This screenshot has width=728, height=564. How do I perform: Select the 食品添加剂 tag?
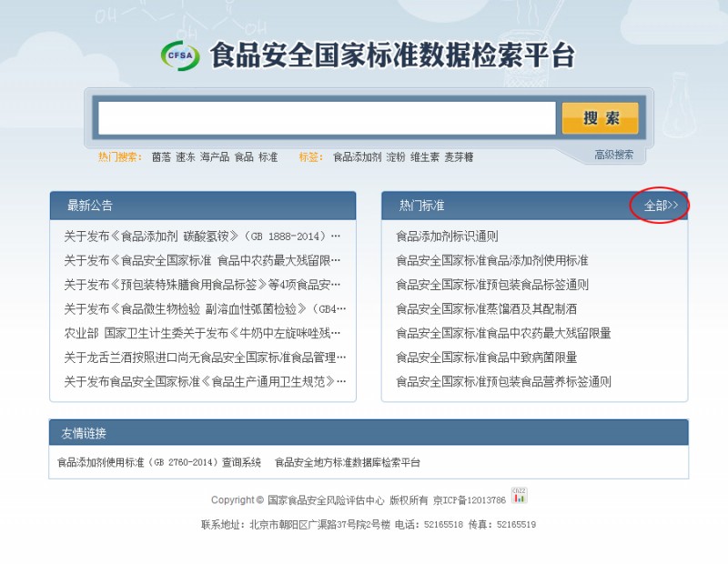357,157
